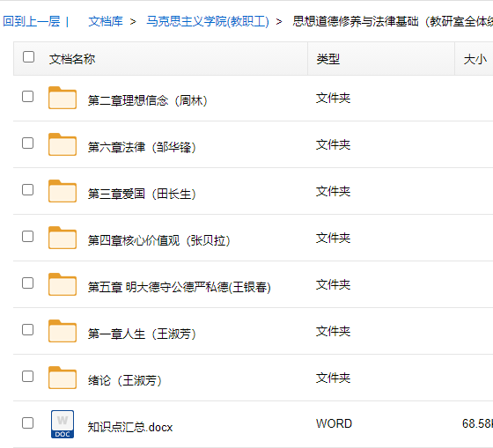493x448 pixels.
Task: Sort by the 大小 column header
Action: [475, 59]
